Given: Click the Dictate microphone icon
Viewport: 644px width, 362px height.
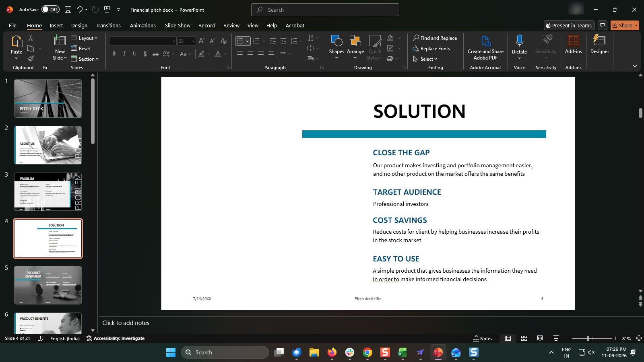Looking at the screenshot, I should (x=519, y=41).
